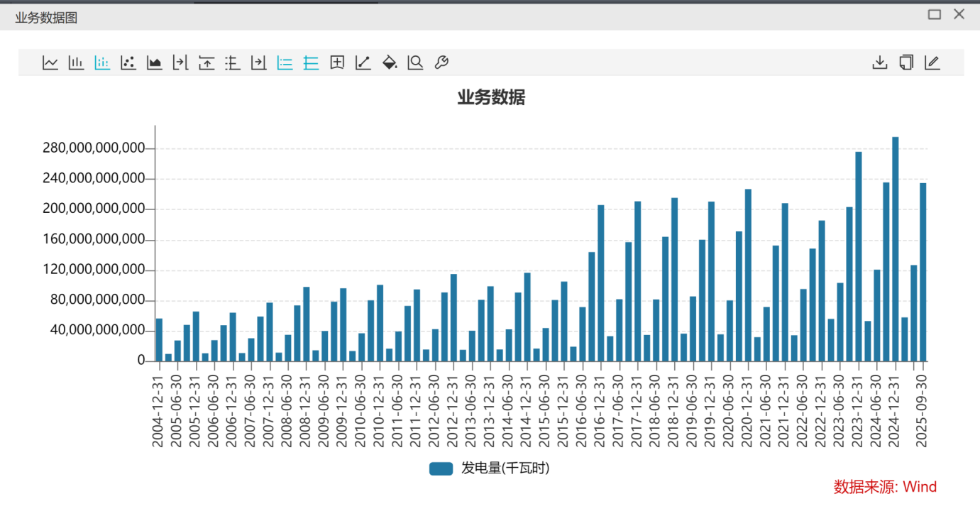
Task: Click the arrow-between-two-axes icon
Action: point(180,63)
